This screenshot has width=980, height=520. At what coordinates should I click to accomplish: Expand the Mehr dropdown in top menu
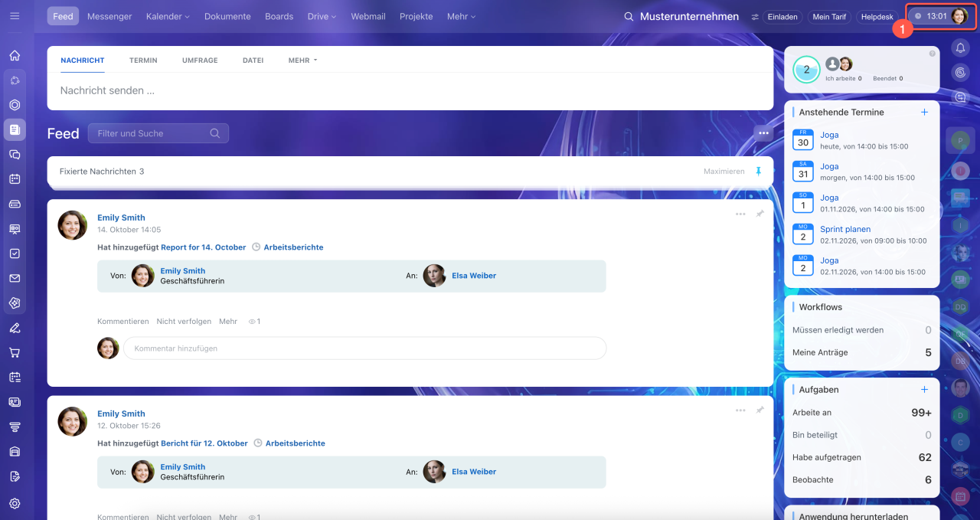coord(462,16)
